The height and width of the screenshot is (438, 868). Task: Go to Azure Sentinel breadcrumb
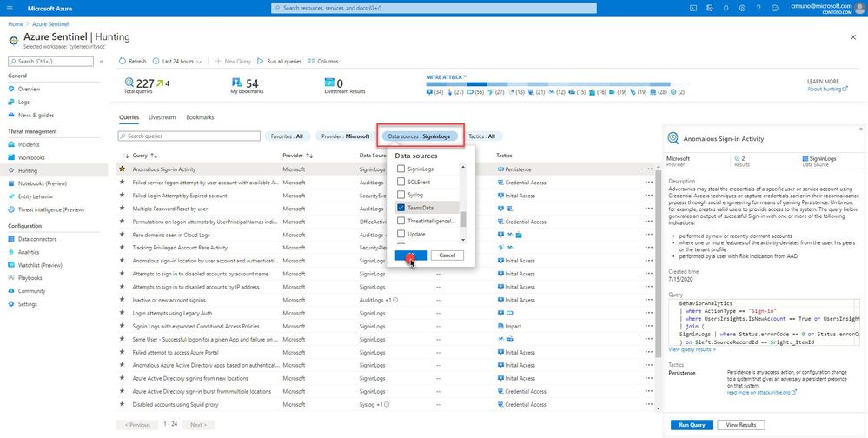(50, 24)
